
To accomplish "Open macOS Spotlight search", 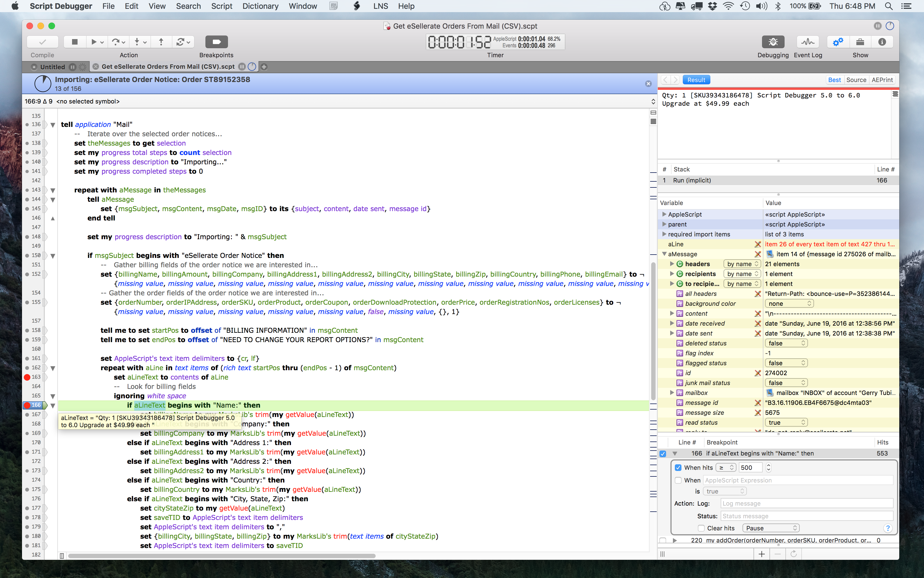I will [x=889, y=6].
